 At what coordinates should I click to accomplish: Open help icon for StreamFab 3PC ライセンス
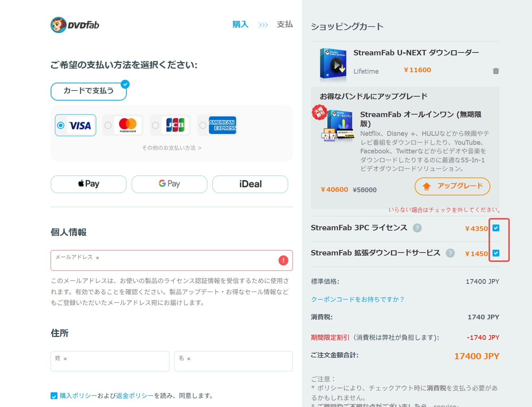(x=417, y=228)
